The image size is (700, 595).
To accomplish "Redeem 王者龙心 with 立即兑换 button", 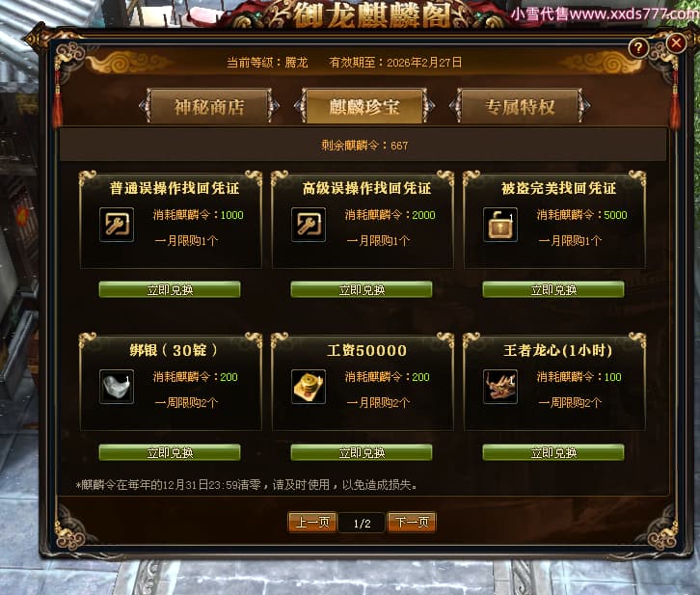I will 553,452.
